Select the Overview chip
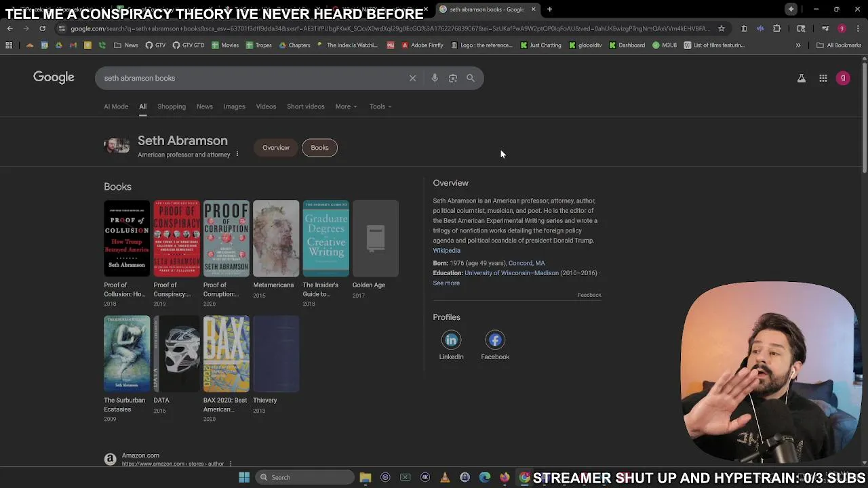The width and height of the screenshot is (868, 488). (x=276, y=148)
